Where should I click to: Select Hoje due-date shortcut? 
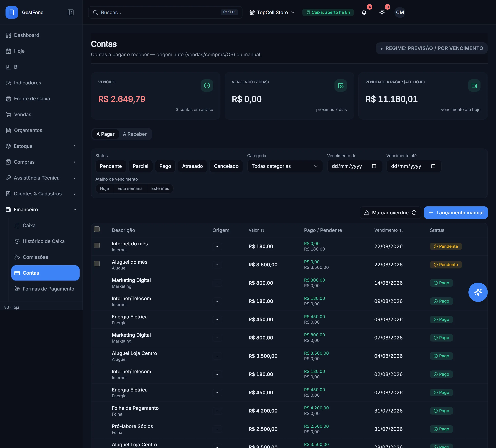click(104, 189)
